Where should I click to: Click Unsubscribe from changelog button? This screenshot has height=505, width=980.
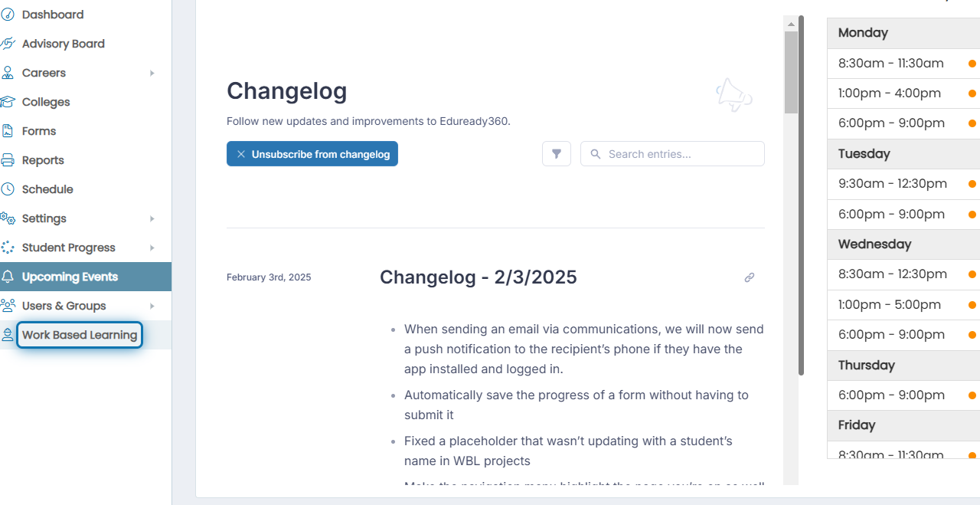312,154
